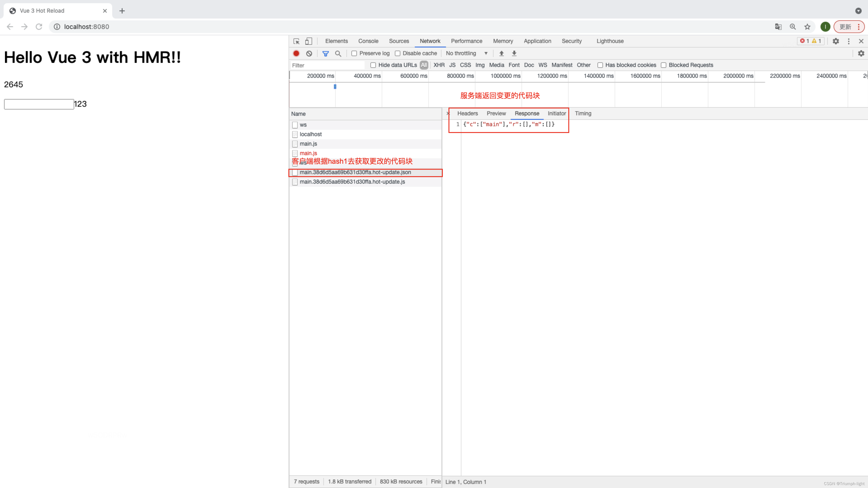Click the errors and warnings counter

[810, 41]
